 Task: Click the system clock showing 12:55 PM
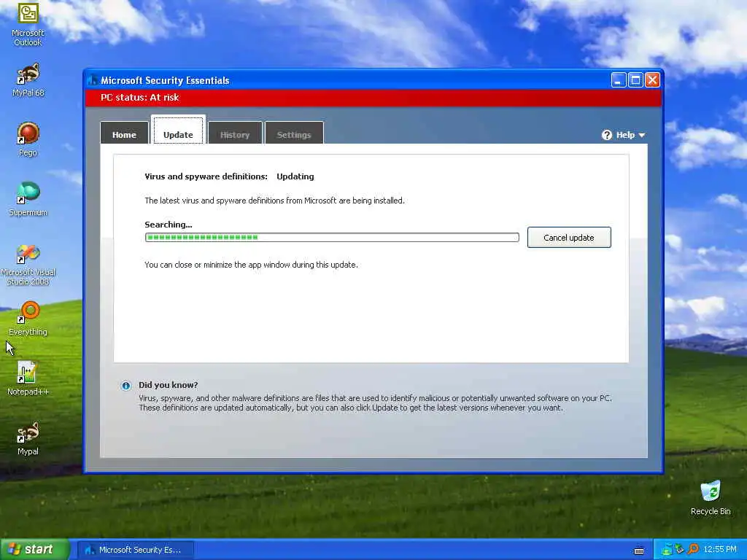[720, 550]
